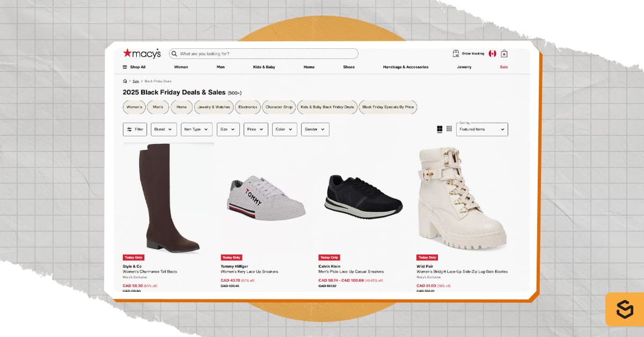Open the Home navigation menu
This screenshot has width=644, height=337.
coord(309,67)
